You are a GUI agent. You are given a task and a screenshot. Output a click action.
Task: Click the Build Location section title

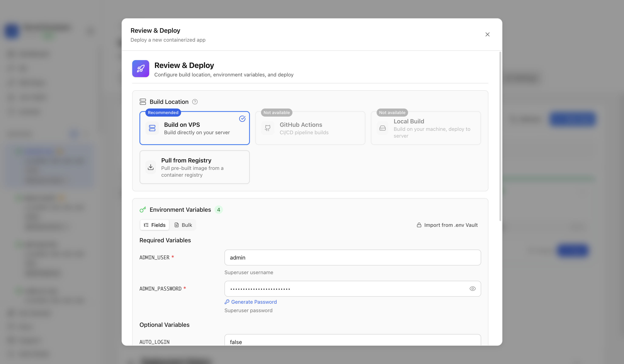point(169,102)
